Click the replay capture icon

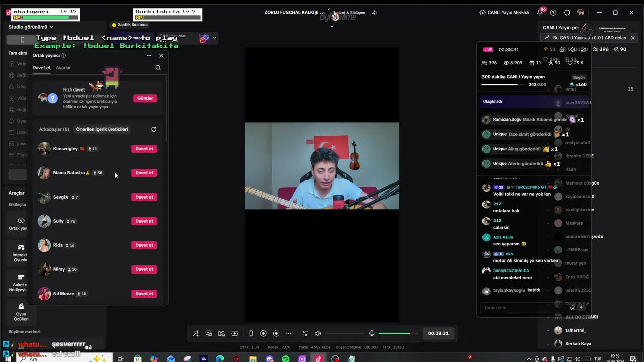tap(276, 333)
